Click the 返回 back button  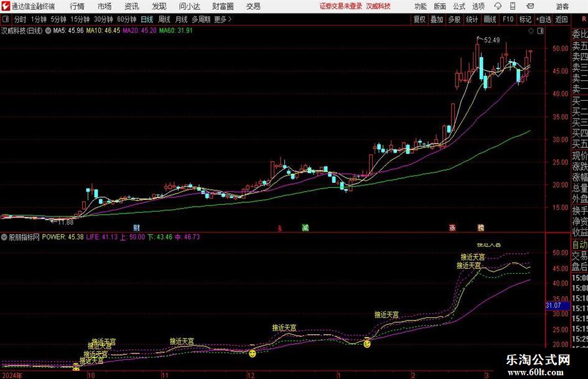point(561,19)
